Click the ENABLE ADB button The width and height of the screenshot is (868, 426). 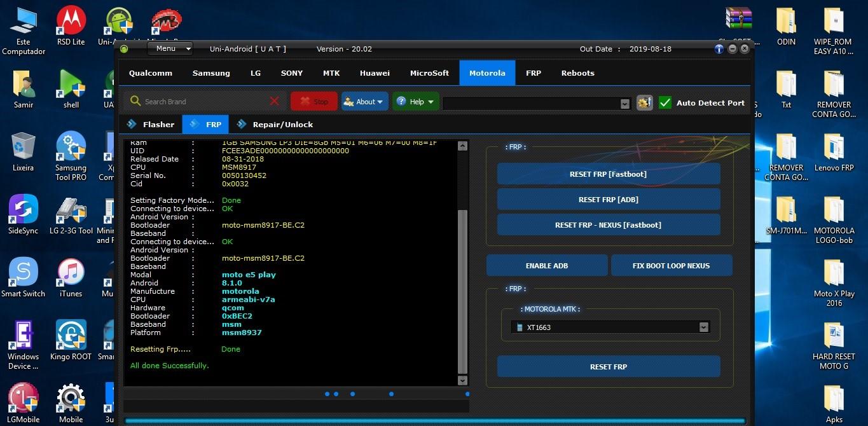(x=547, y=266)
